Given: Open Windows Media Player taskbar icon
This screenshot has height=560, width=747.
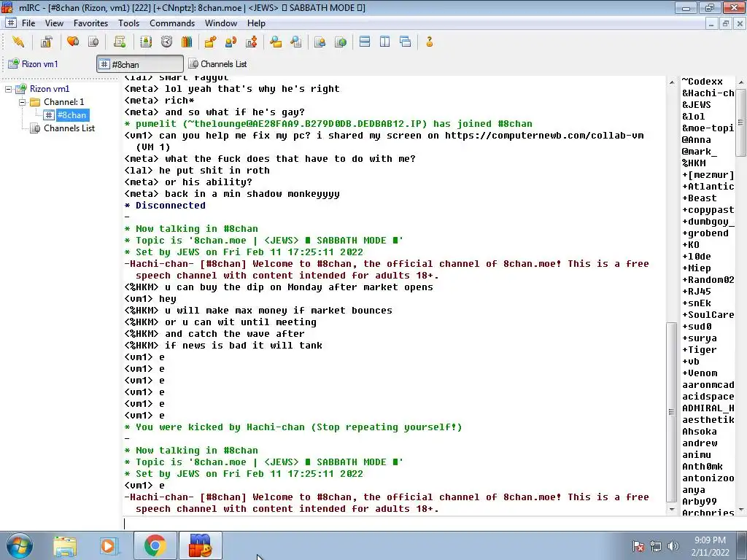Looking at the screenshot, I should [x=109, y=546].
